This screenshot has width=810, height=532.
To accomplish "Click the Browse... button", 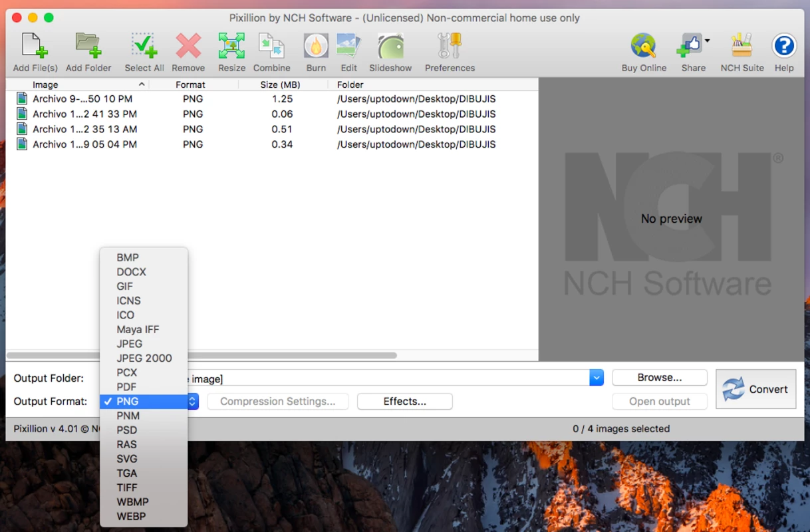I will pyautogui.click(x=660, y=378).
